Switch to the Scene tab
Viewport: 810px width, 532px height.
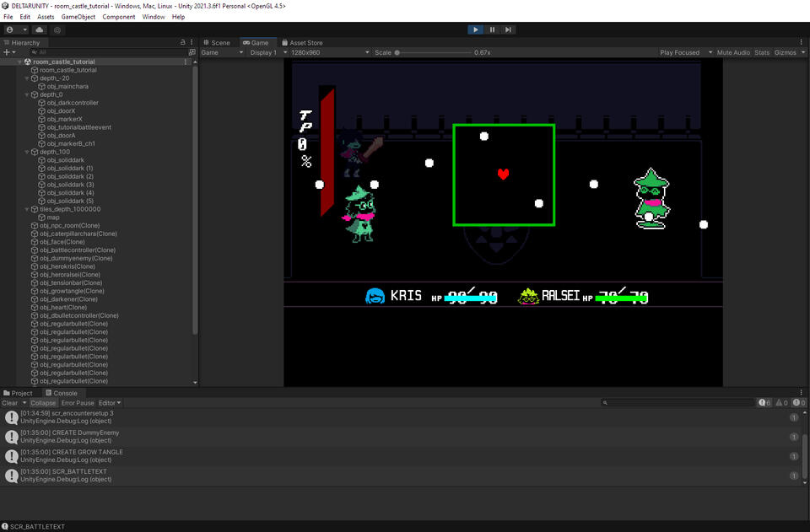[216, 42]
